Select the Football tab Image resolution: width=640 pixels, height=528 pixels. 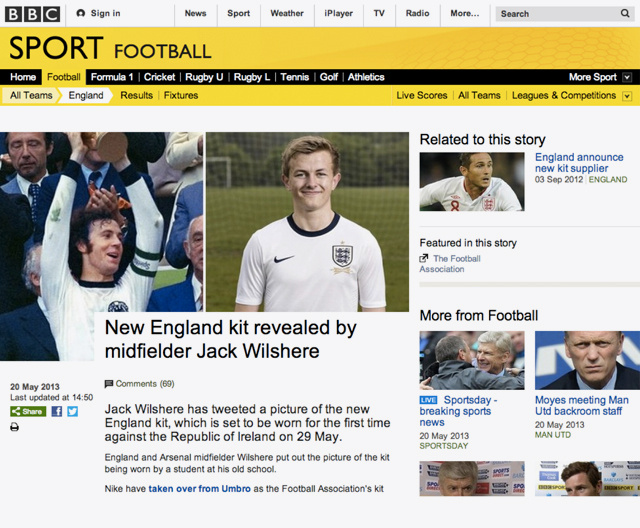tap(64, 77)
